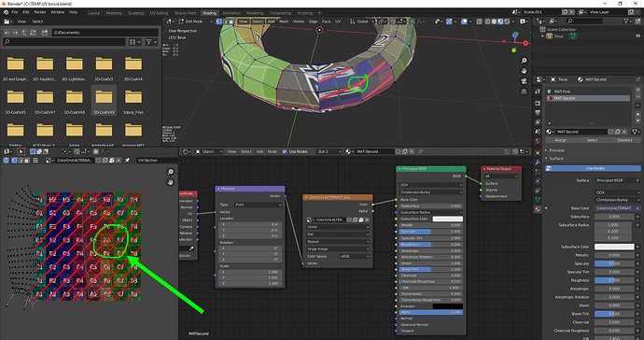Open the Slot 2 dropdown in node editor
644x340 pixels.
[329, 151]
